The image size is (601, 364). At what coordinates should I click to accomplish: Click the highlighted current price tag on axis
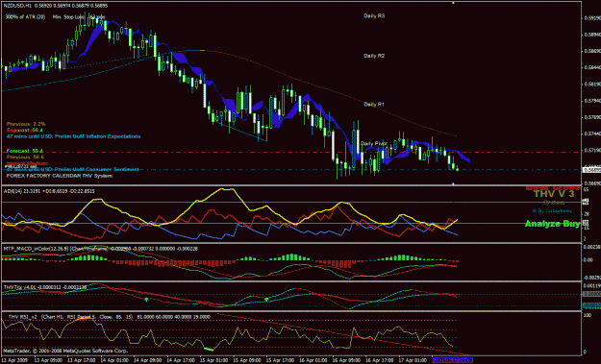tap(591, 170)
